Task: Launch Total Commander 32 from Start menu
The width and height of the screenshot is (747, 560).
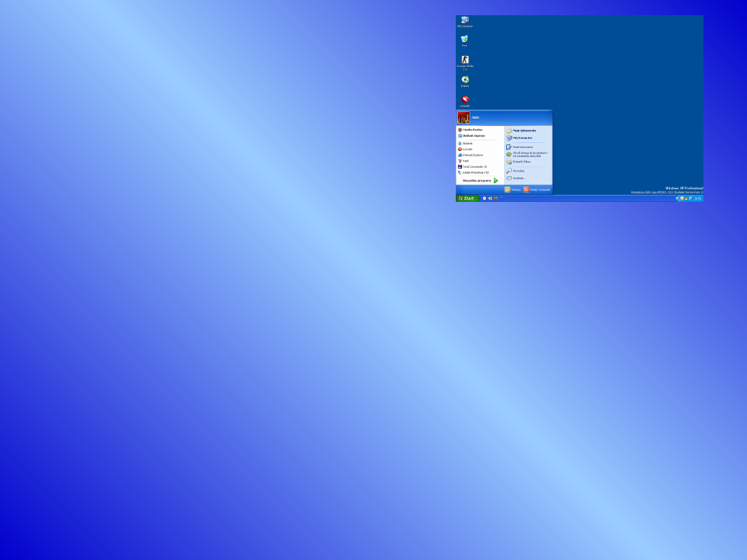Action: tap(472, 167)
